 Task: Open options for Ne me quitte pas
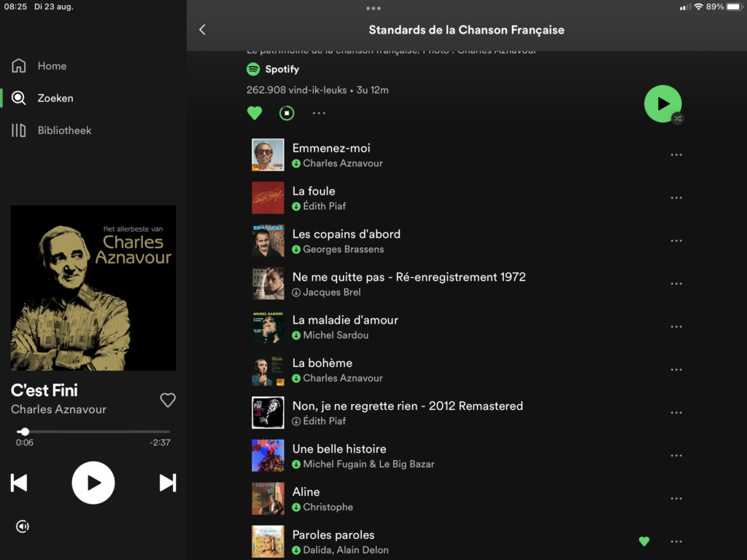coord(676,284)
